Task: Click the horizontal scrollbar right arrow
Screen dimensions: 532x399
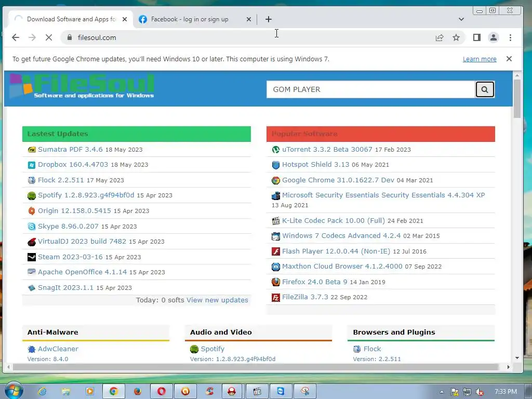Action: (x=508, y=367)
